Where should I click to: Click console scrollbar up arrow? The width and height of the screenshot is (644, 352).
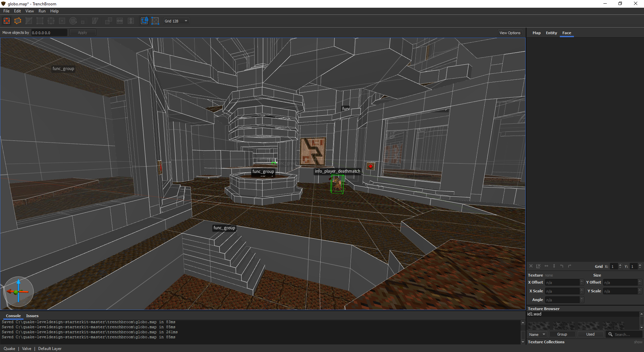tap(523, 322)
